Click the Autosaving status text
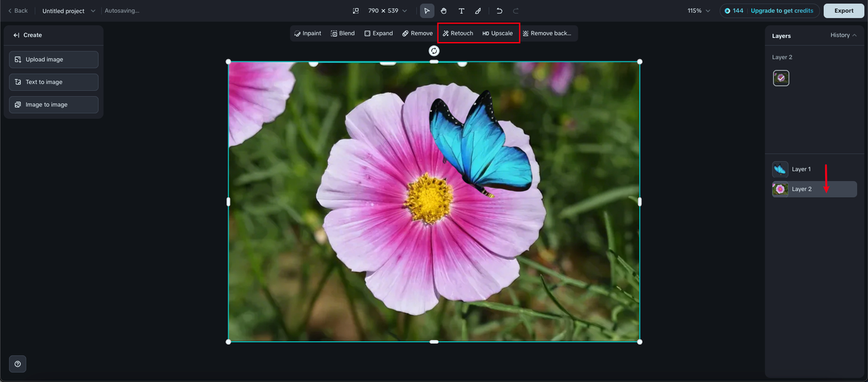This screenshot has height=382, width=868. (122, 11)
